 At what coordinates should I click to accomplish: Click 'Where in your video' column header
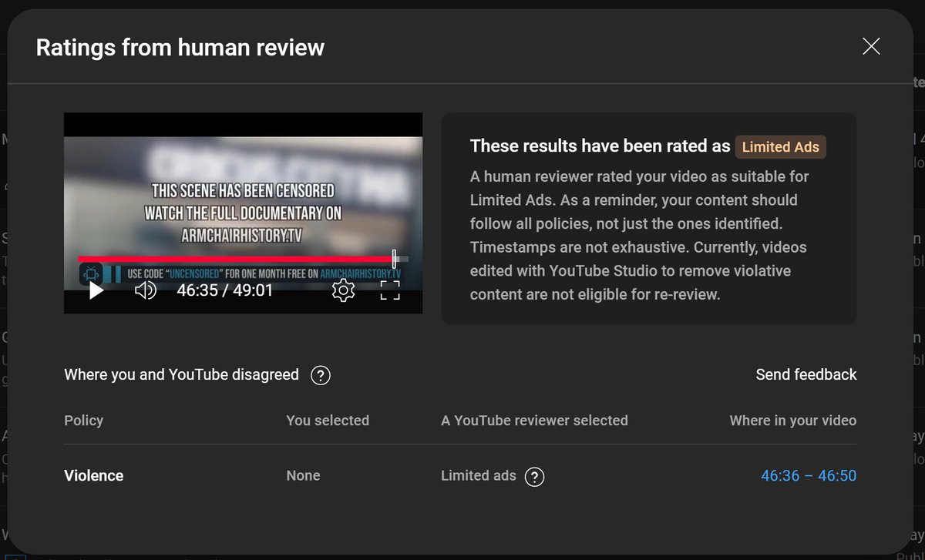(x=793, y=421)
